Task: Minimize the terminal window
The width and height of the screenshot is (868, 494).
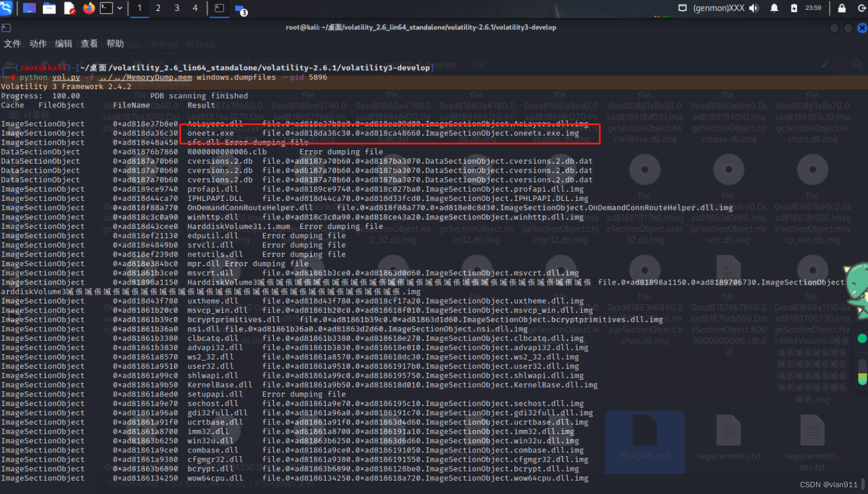Action: click(834, 28)
